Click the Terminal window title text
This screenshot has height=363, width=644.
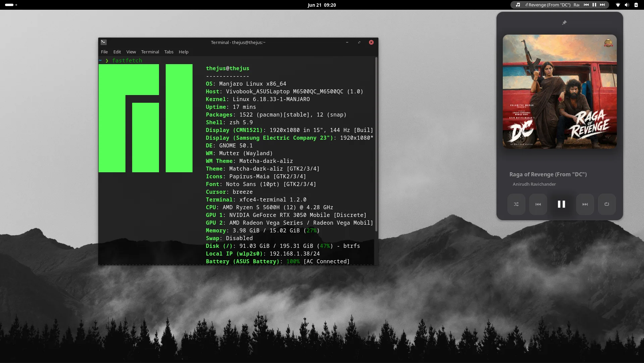(x=238, y=42)
